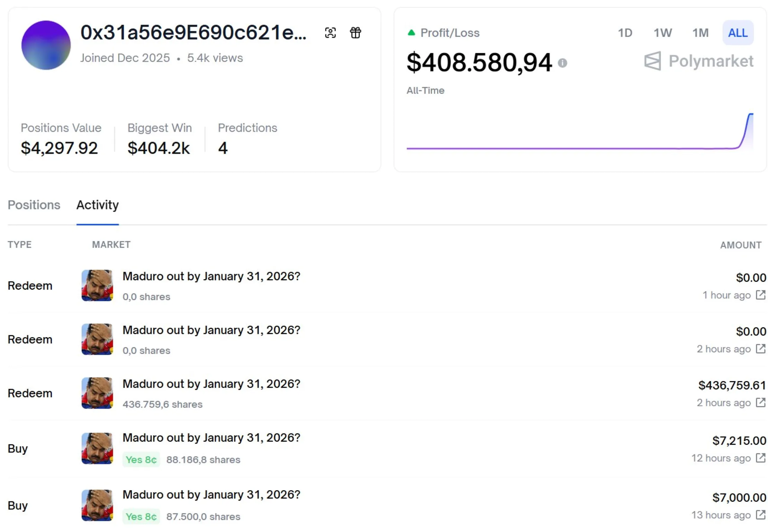Click Maduro thumbnail in 436.759,6 shares row
Viewport: 768px width, 532px height.
click(97, 393)
